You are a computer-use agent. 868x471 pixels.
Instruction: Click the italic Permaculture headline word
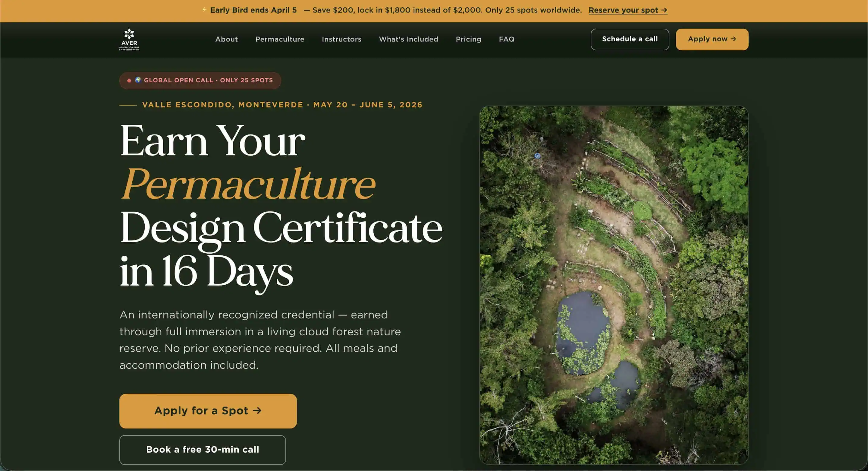(248, 184)
